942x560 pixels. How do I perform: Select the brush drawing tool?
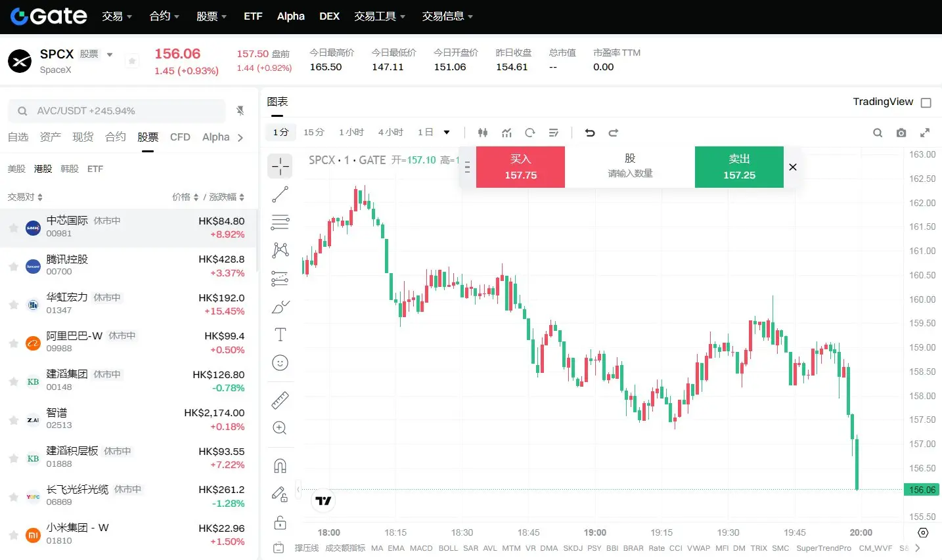(x=280, y=307)
